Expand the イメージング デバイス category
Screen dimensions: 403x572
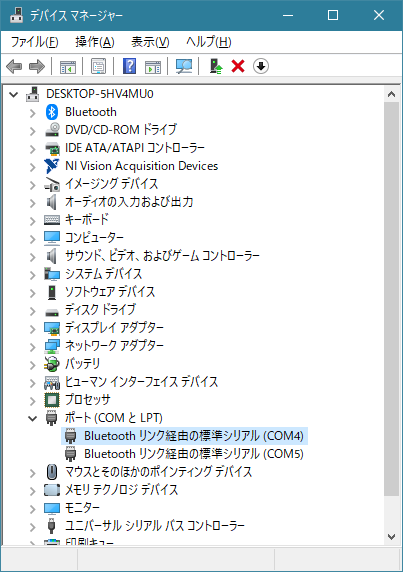pyautogui.click(x=32, y=185)
